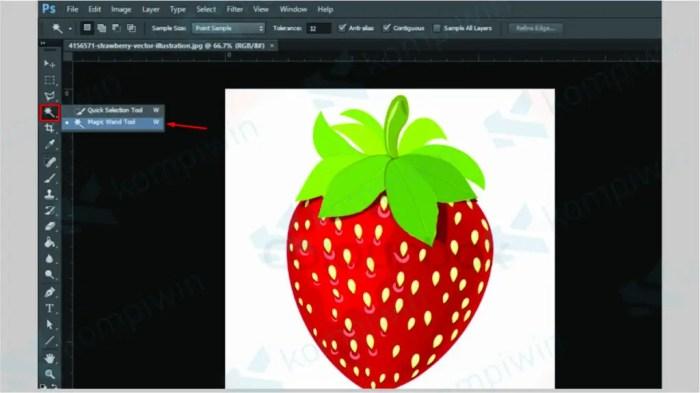Image resolution: width=700 pixels, height=393 pixels.
Task: Open the Sample Size dropdown
Action: click(x=229, y=28)
